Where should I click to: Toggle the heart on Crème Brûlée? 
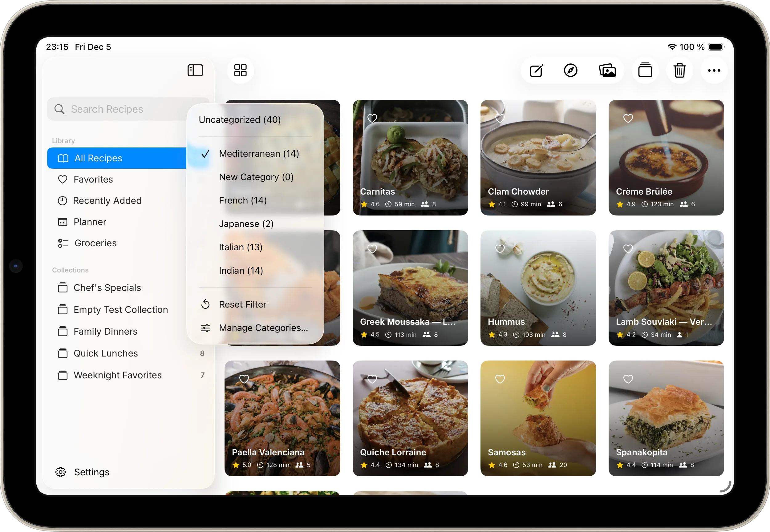tap(628, 118)
